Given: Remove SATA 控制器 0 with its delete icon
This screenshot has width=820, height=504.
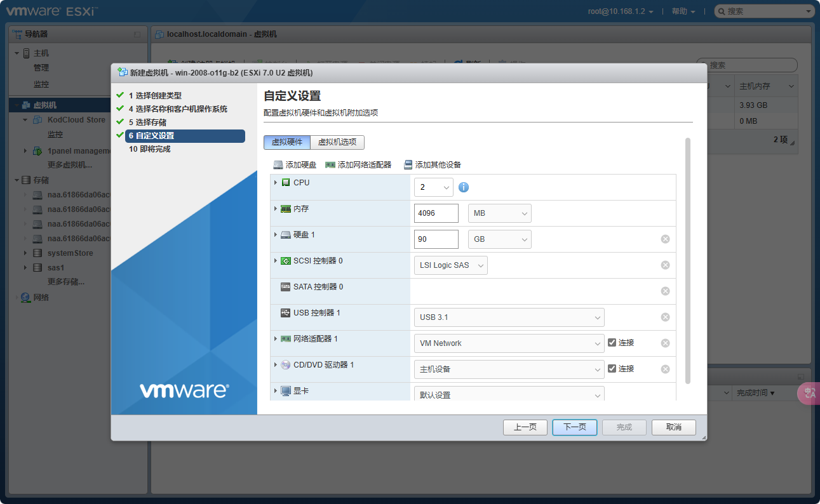Looking at the screenshot, I should tap(665, 291).
